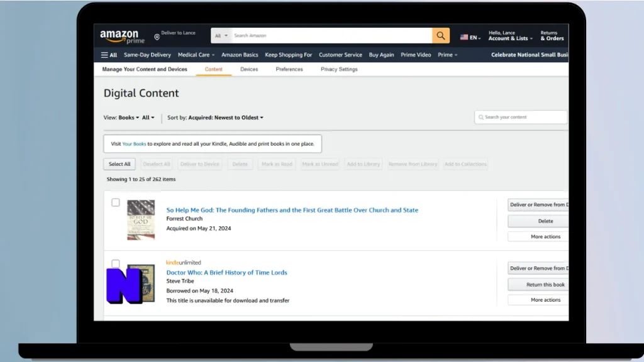The width and height of the screenshot is (644, 362).
Task: Switch to the Content tab
Action: [x=214, y=69]
